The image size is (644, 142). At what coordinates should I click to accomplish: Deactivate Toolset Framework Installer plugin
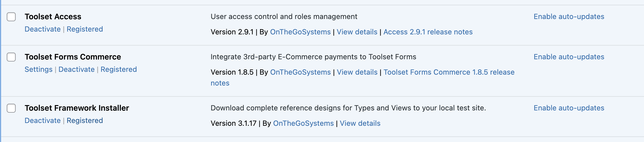click(43, 120)
